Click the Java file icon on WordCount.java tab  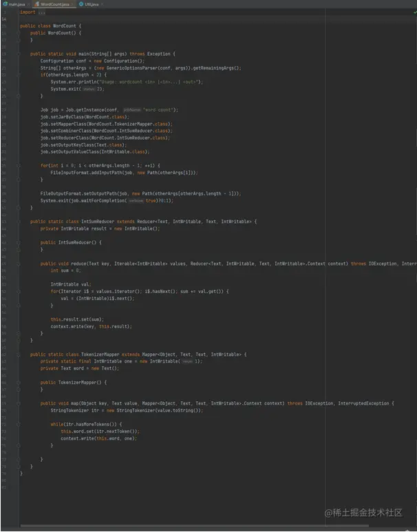pyautogui.click(x=36, y=4)
